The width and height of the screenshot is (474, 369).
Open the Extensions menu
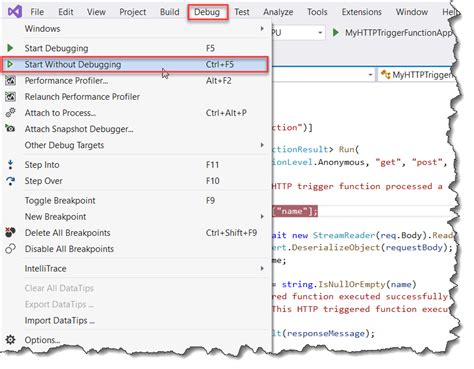point(361,12)
